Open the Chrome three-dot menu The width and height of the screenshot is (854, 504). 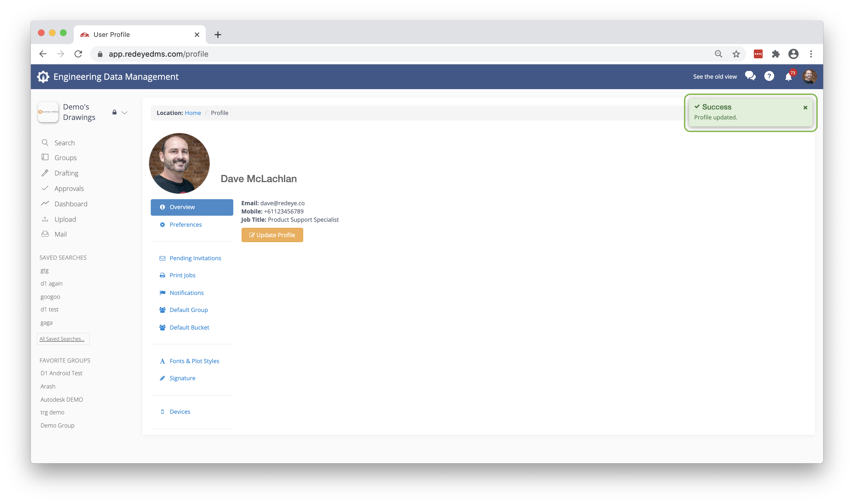point(811,54)
